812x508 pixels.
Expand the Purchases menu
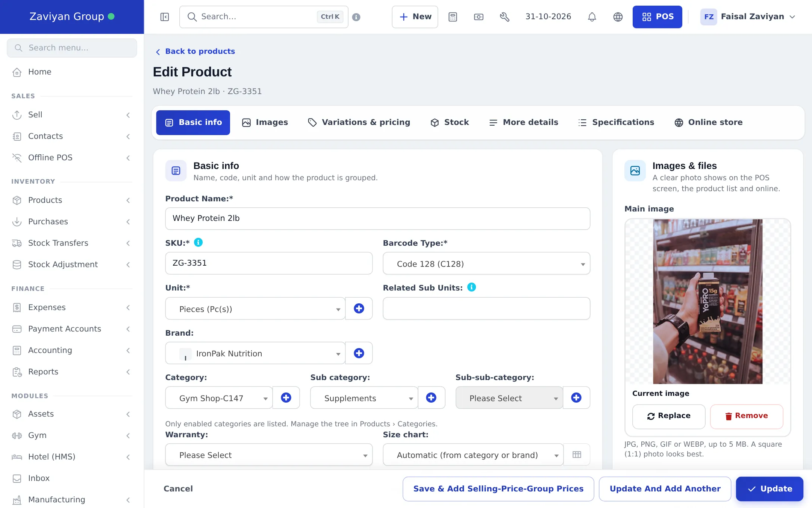pos(72,222)
